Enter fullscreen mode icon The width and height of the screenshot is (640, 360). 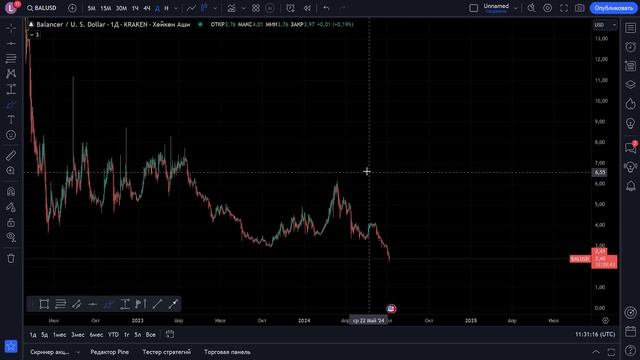pyautogui.click(x=564, y=8)
